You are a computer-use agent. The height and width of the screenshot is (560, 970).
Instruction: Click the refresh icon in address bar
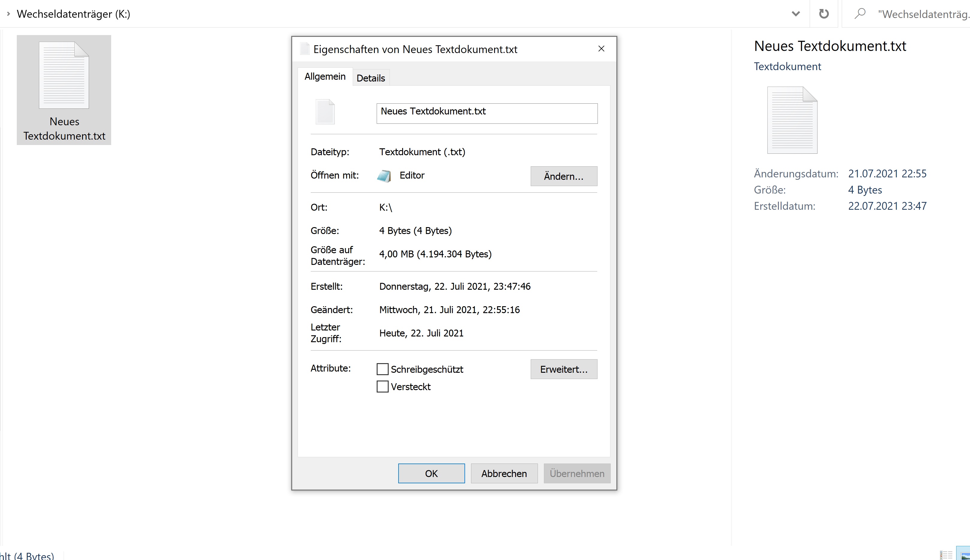[x=823, y=14]
